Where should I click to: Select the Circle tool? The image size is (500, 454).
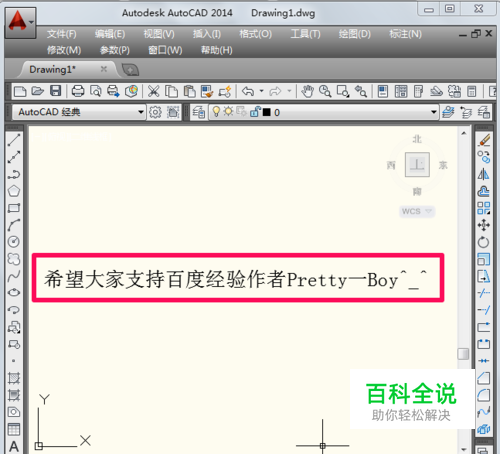(x=14, y=242)
